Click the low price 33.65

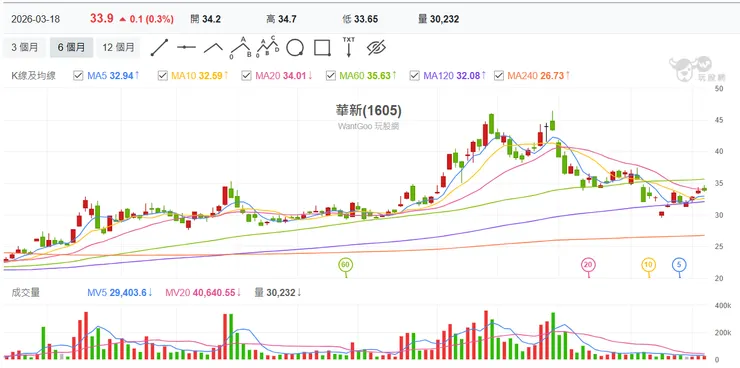(x=365, y=19)
